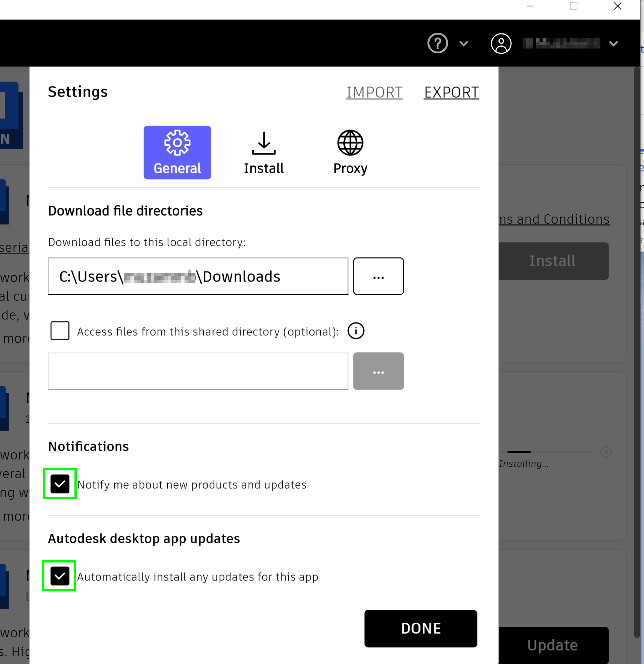Screen dimensions: 644x664
Task: Click the vertical scrollbar on the right
Action: (637, 353)
